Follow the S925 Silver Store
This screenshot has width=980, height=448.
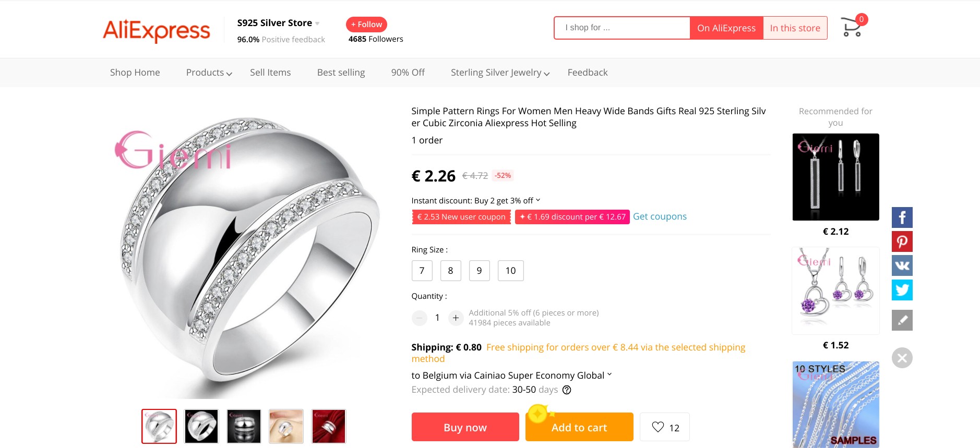(x=366, y=25)
